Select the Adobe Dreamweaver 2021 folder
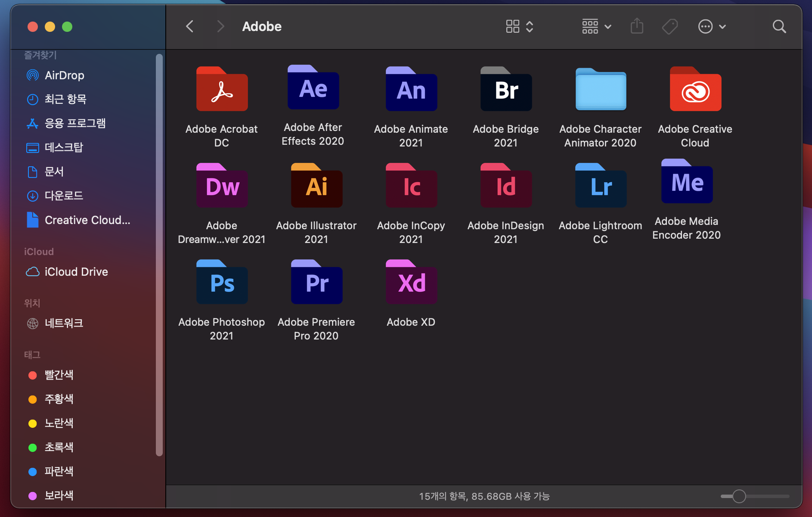This screenshot has height=517, width=812. tap(222, 186)
